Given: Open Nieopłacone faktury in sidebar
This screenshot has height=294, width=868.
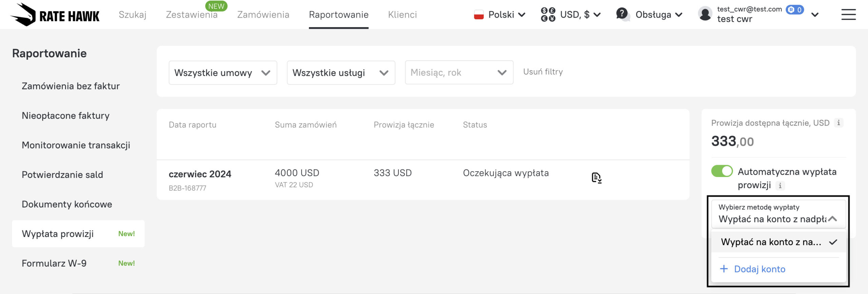Looking at the screenshot, I should point(65,116).
